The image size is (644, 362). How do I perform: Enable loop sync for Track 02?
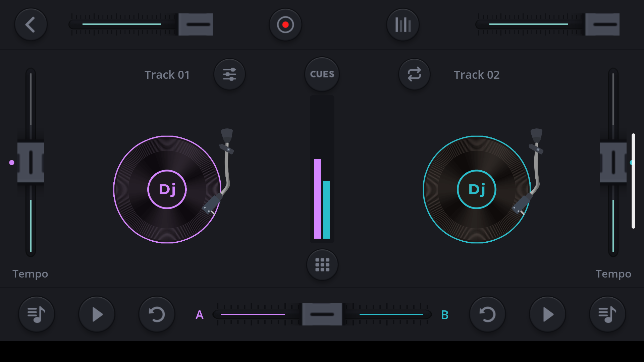click(x=415, y=74)
